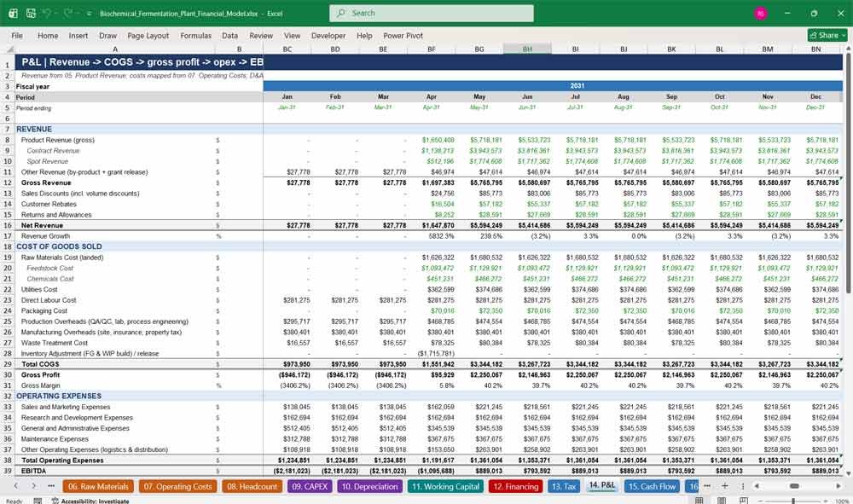Open the Developer ribbon tab
Screen dimensions: 853x504
pos(328,35)
